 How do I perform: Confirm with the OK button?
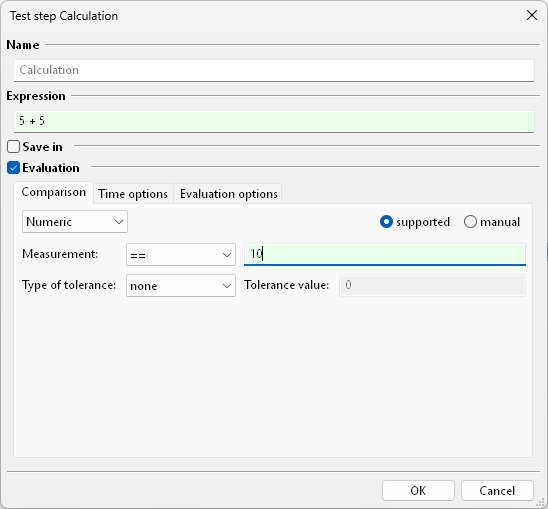click(x=418, y=490)
